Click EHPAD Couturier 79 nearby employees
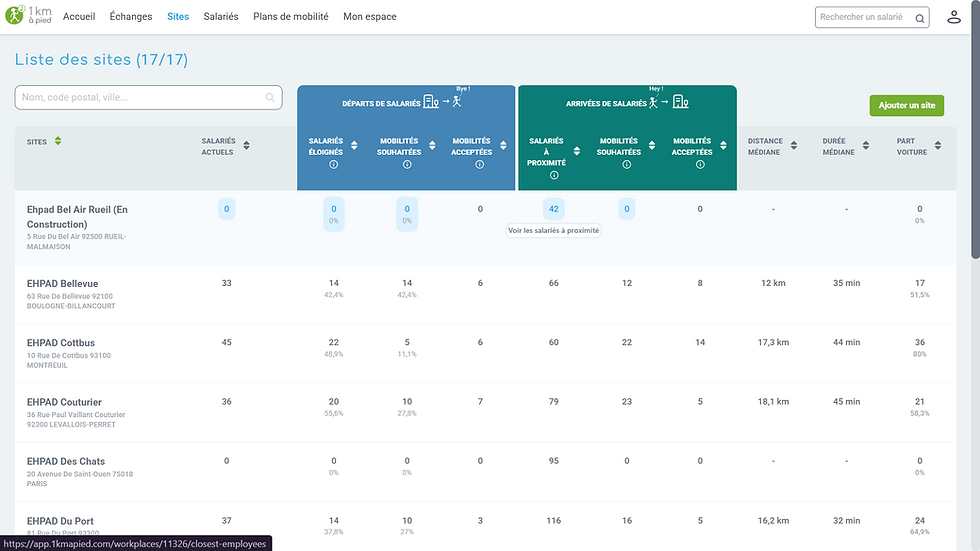 [x=554, y=402]
